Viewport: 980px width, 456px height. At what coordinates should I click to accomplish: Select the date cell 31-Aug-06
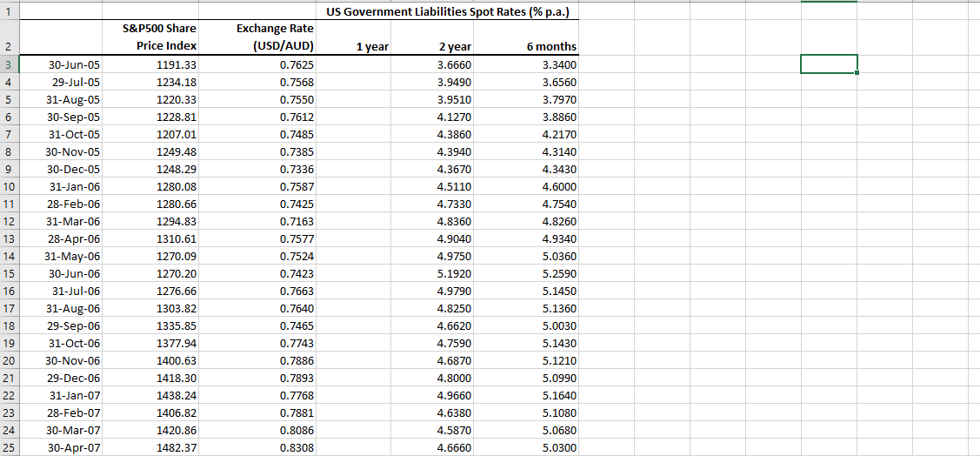pyautogui.click(x=61, y=308)
